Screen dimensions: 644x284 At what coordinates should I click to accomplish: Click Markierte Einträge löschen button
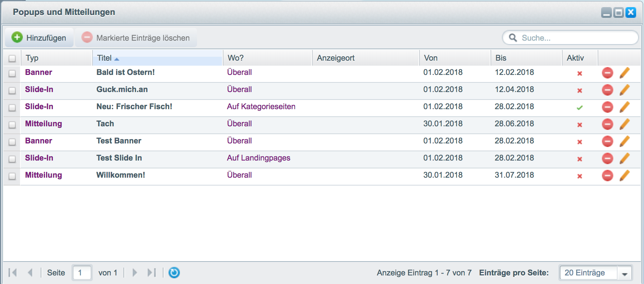pos(136,38)
